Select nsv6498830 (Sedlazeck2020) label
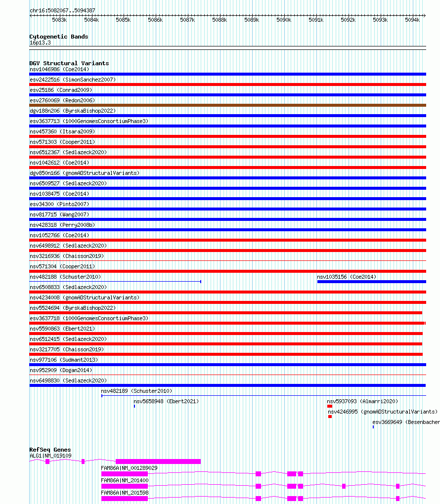440x504 pixels. [x=68, y=380]
